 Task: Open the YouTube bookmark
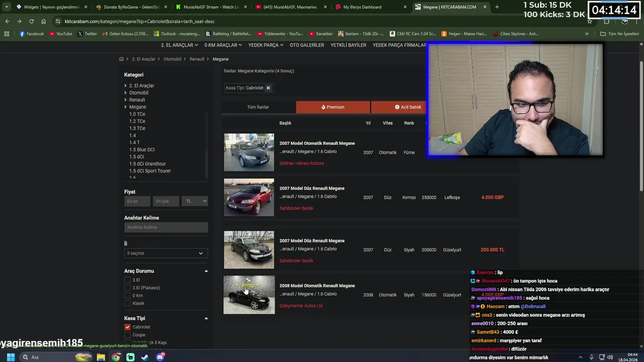[60, 34]
